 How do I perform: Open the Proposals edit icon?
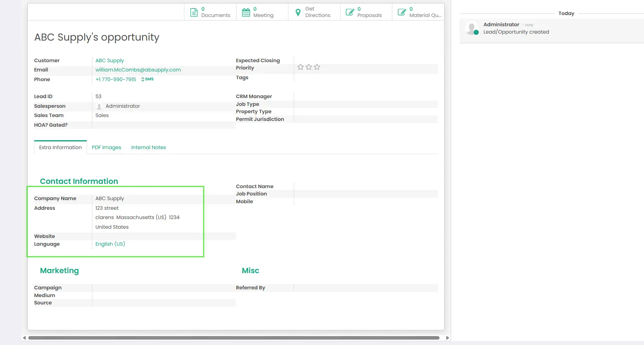coord(350,12)
